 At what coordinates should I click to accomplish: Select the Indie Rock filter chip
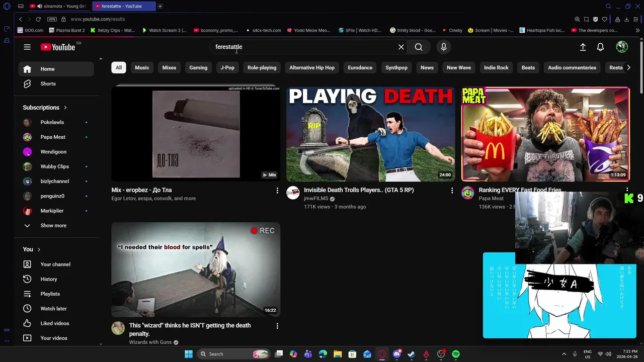(x=496, y=67)
